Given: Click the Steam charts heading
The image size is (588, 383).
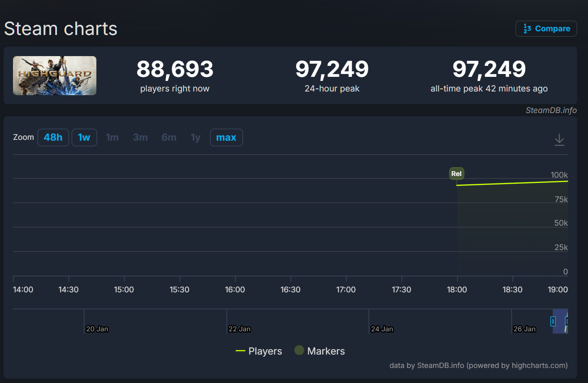Looking at the screenshot, I should click(61, 29).
